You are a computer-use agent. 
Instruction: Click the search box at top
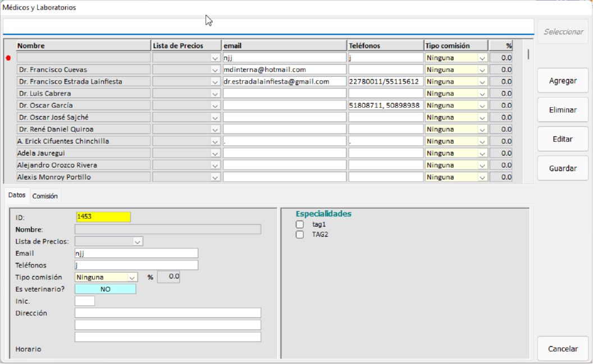(268, 26)
